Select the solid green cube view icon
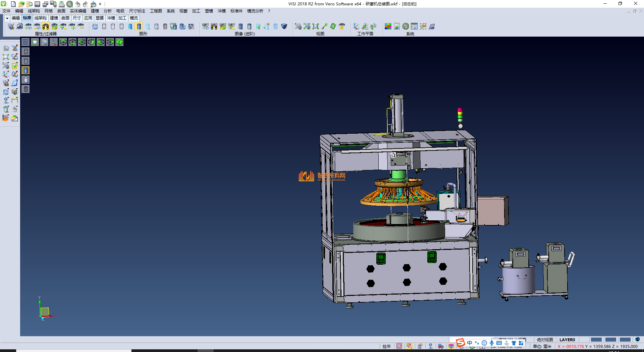644x352 pixels. pyautogui.click(x=119, y=42)
